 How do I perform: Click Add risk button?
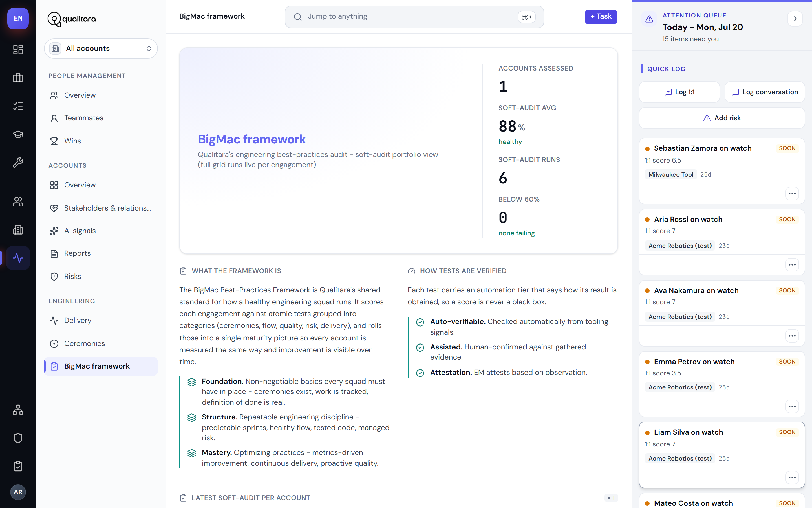click(722, 118)
